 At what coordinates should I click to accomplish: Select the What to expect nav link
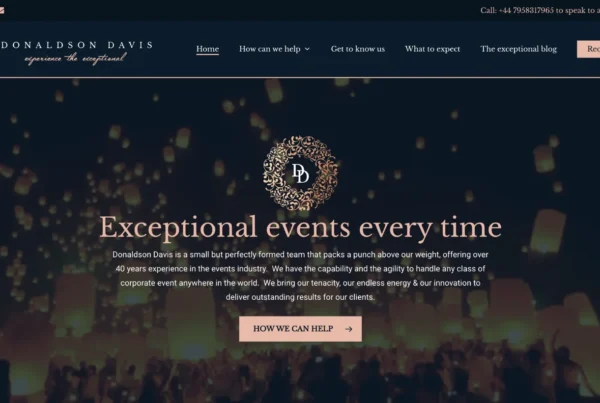pos(432,49)
